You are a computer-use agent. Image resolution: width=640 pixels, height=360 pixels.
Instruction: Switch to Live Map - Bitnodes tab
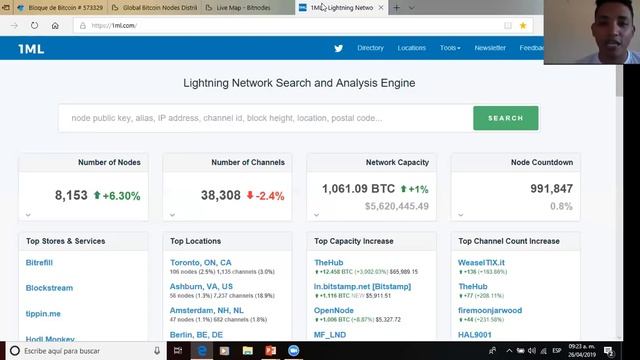[243, 7]
